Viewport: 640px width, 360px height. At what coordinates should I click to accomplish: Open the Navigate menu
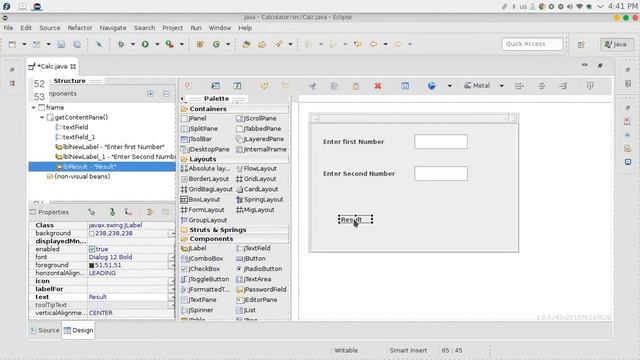113,28
